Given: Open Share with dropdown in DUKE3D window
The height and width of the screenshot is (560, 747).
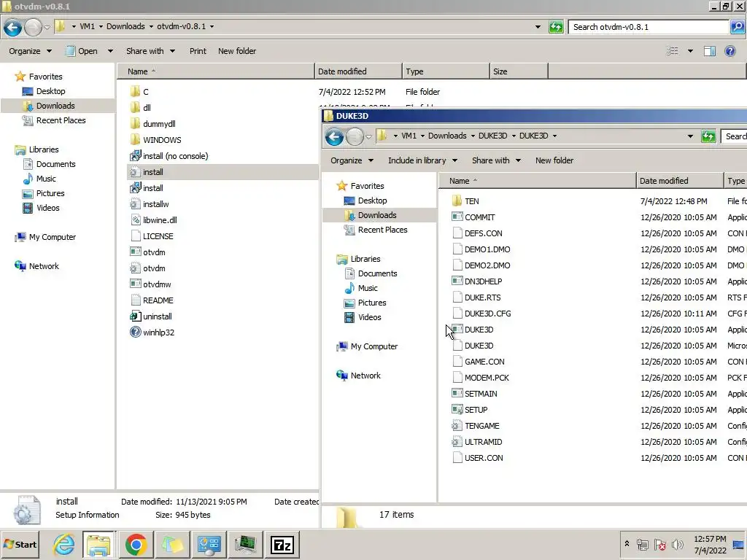Looking at the screenshot, I should click(496, 160).
